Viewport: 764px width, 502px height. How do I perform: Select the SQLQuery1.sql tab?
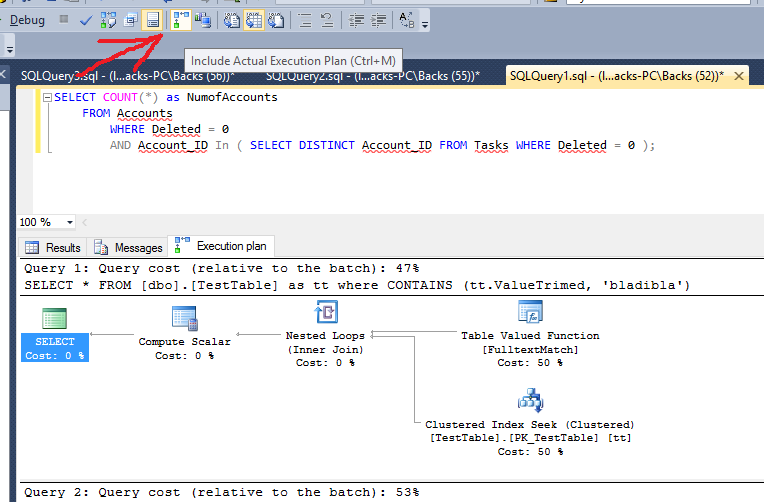(x=616, y=76)
